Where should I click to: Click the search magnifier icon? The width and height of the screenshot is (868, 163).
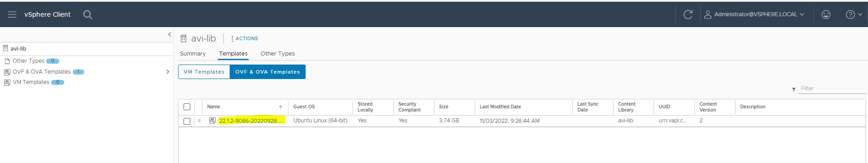pos(88,14)
